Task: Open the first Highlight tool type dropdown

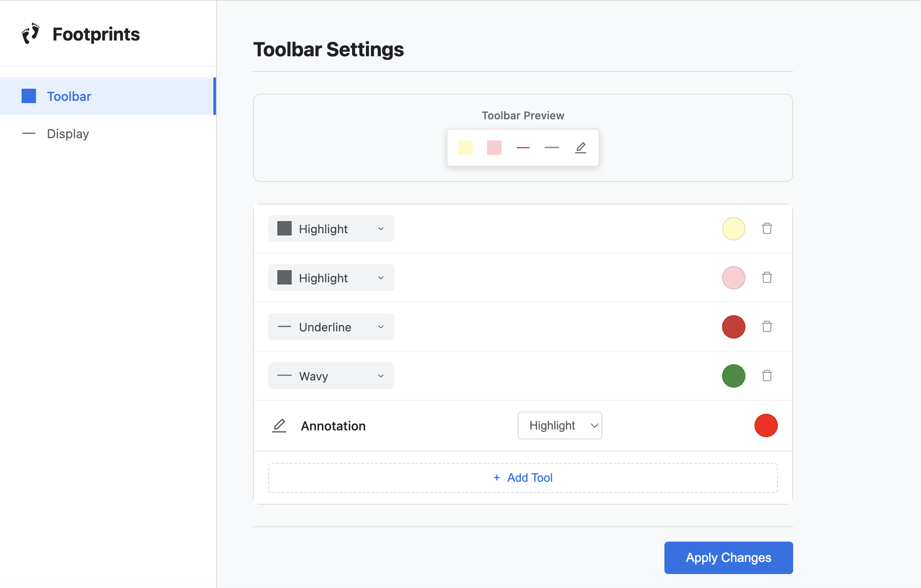Action: pos(331,229)
